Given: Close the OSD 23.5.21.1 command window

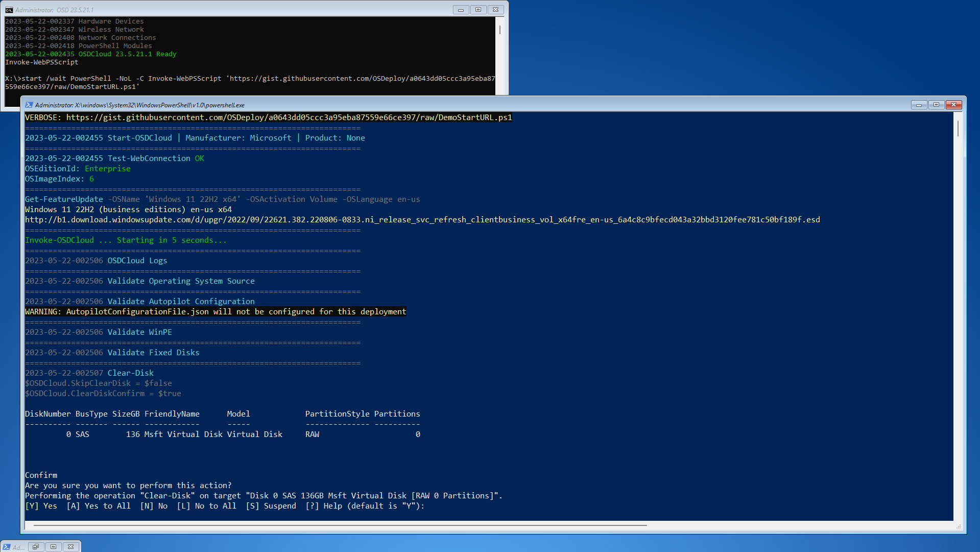Looking at the screenshot, I should [495, 10].
